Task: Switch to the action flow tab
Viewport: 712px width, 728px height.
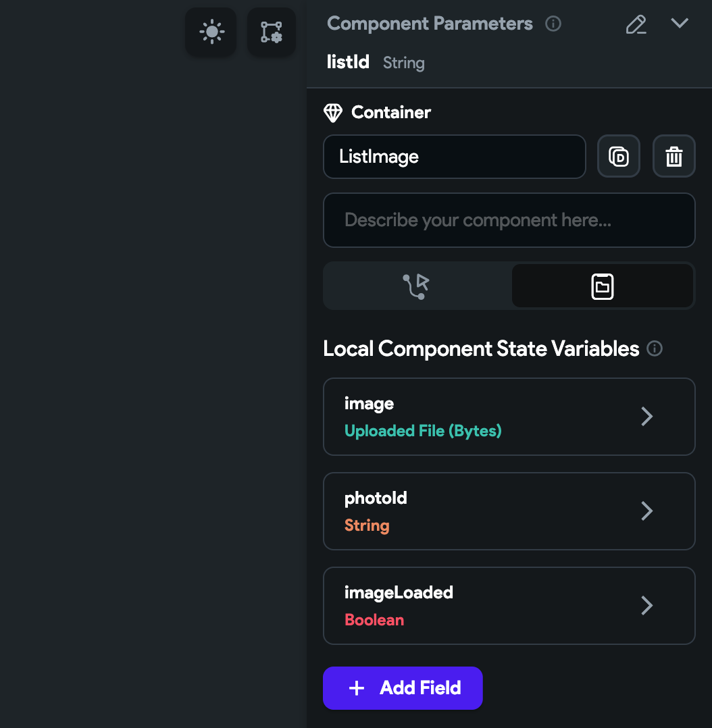Action: pos(417,286)
